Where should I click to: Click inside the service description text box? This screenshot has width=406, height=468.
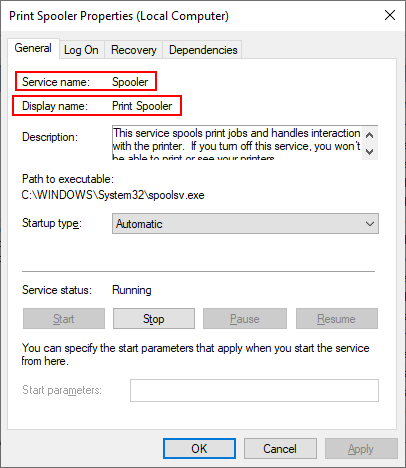click(237, 143)
